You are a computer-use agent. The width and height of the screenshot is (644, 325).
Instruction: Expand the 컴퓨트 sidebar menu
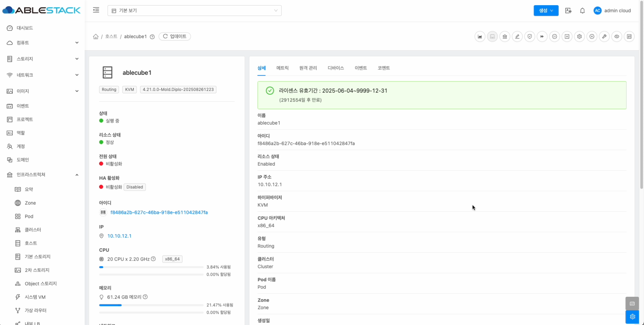42,43
